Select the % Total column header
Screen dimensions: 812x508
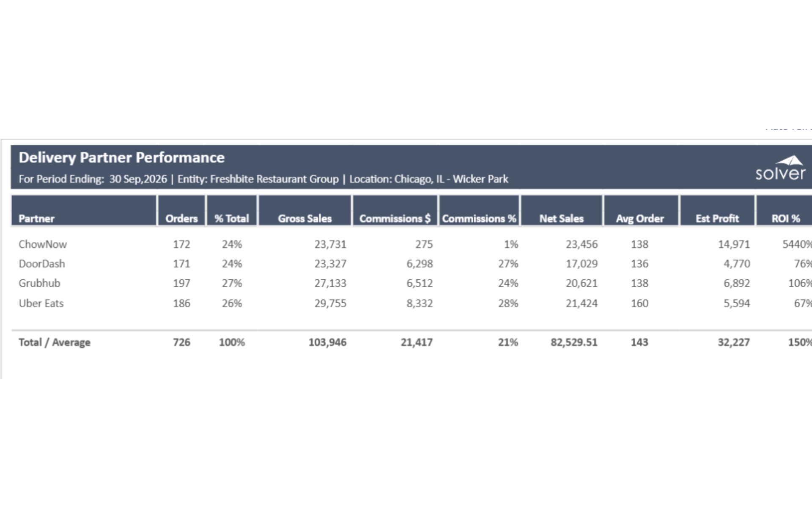[231, 218]
